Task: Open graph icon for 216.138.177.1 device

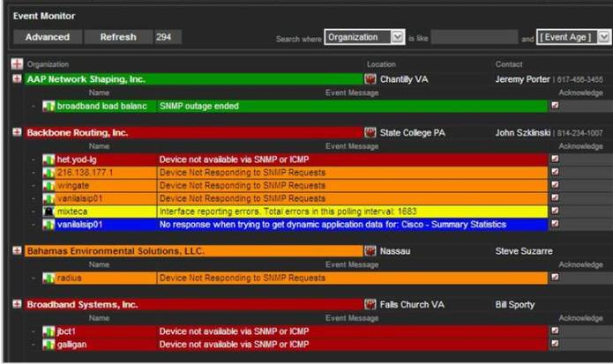Action: (49, 173)
